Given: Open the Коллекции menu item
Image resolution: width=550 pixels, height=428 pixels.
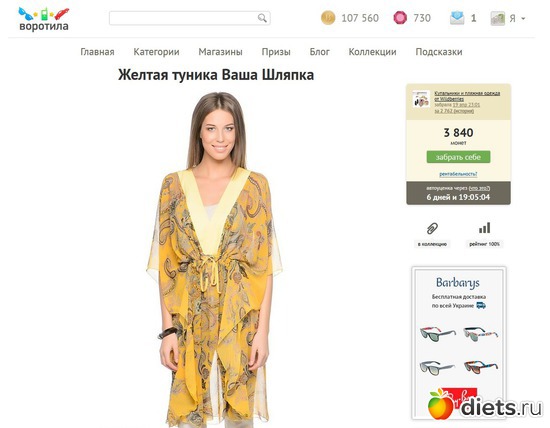Looking at the screenshot, I should (x=373, y=52).
